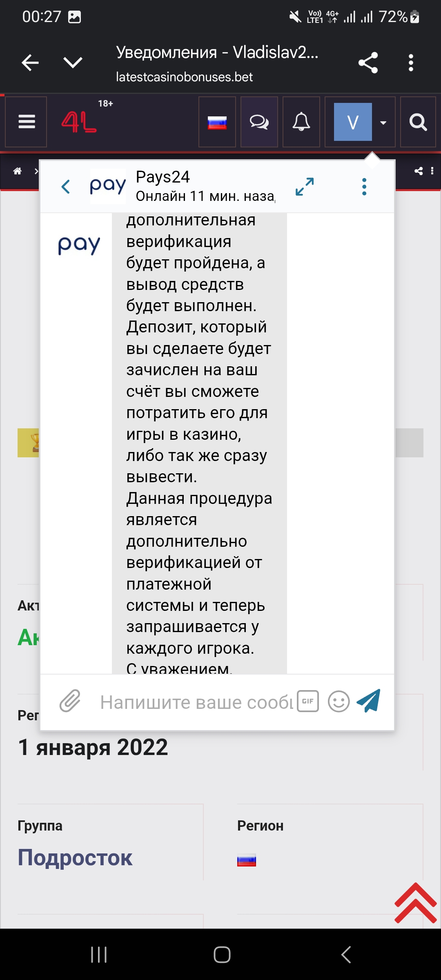441x980 pixels.
Task: Open the site search magnifier
Action: point(418,122)
